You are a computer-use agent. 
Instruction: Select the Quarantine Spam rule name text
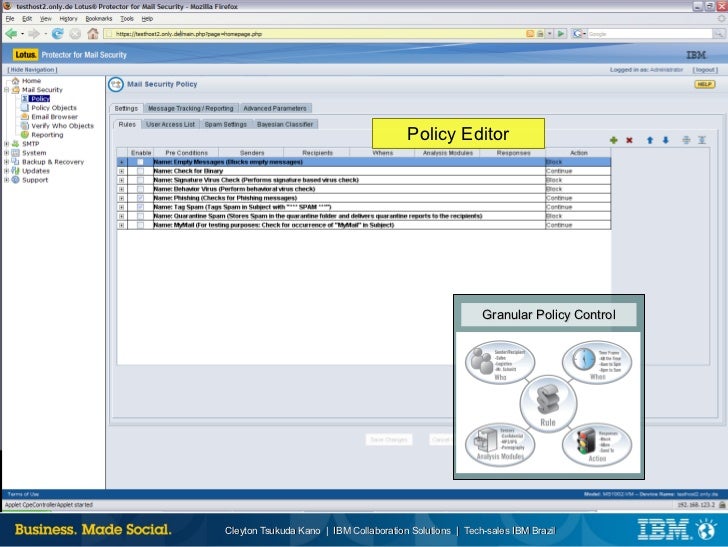click(x=318, y=216)
